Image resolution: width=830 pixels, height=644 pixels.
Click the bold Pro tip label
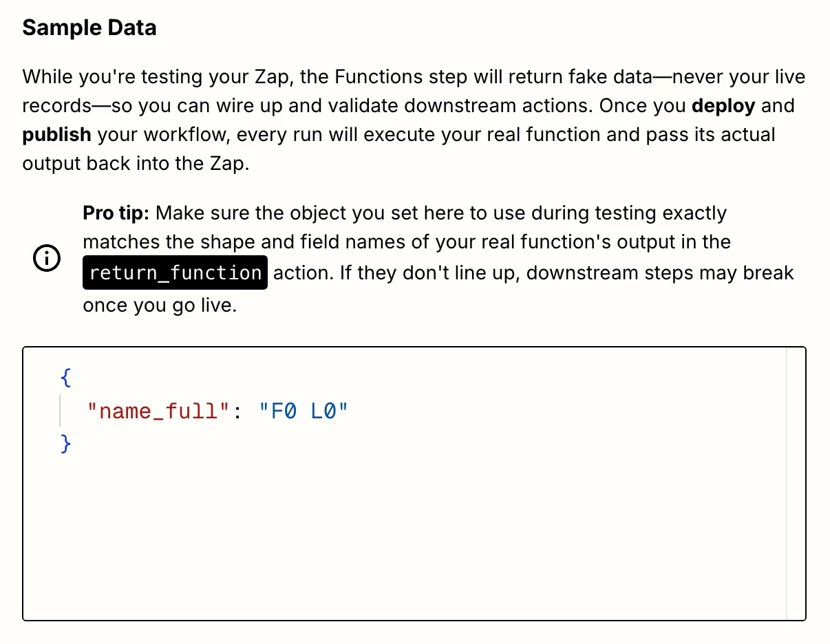point(116,213)
